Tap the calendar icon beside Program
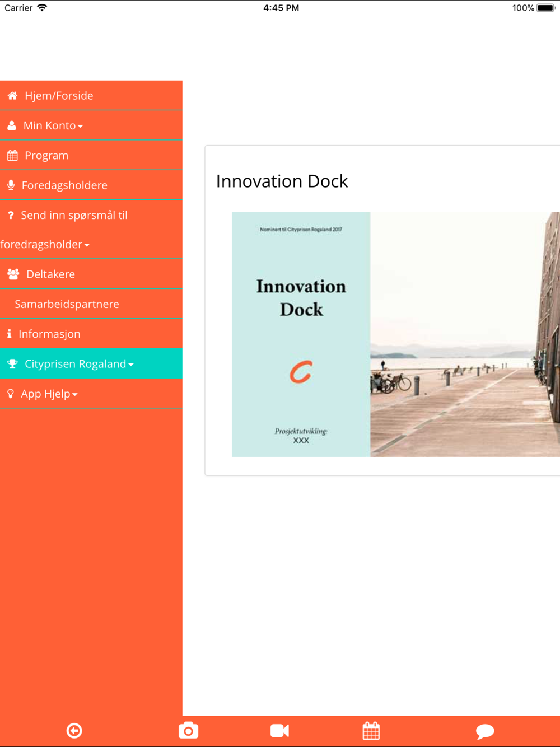560x747 pixels. pos(12,156)
